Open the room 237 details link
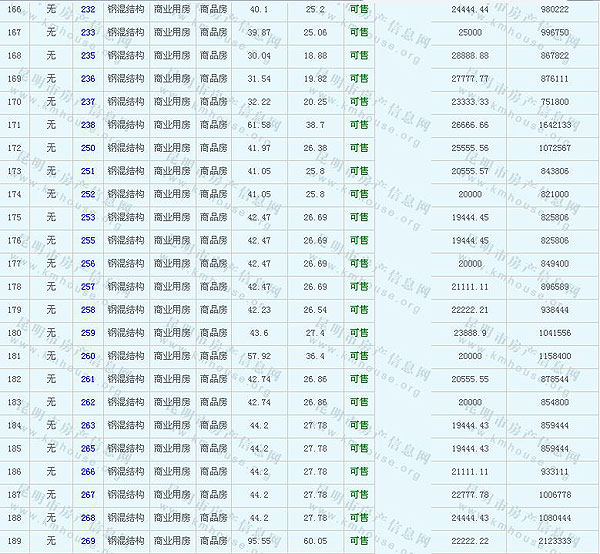This screenshot has width=600, height=554. tap(88, 102)
